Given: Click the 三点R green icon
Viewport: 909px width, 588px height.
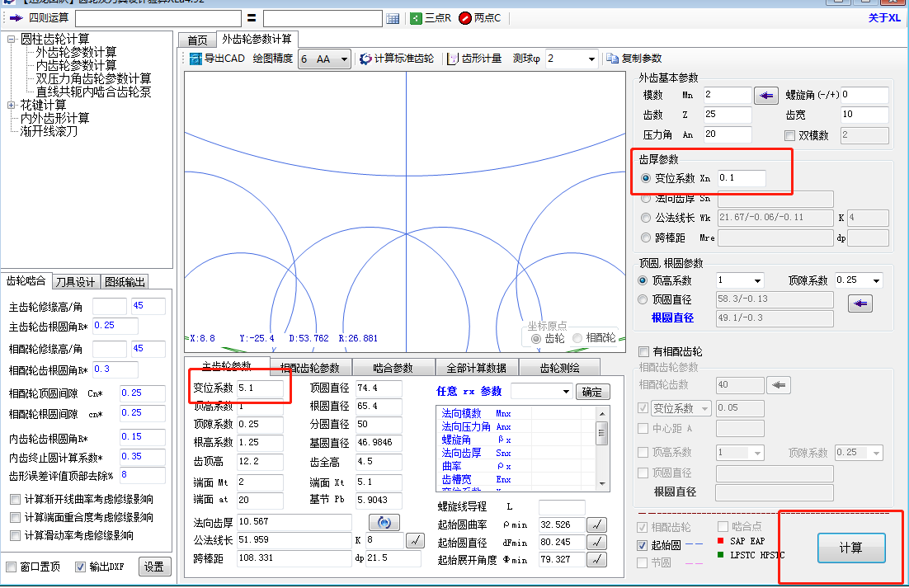Looking at the screenshot, I should [x=416, y=18].
